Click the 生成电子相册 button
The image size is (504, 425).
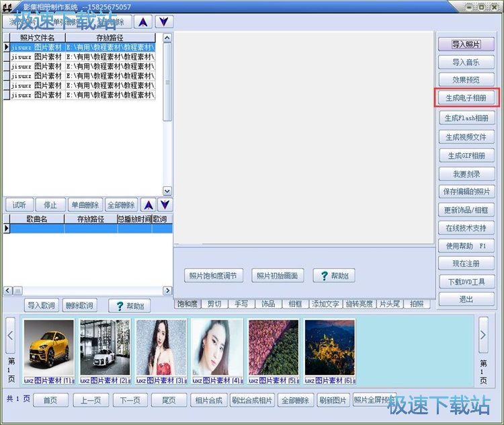pyautogui.click(x=466, y=98)
